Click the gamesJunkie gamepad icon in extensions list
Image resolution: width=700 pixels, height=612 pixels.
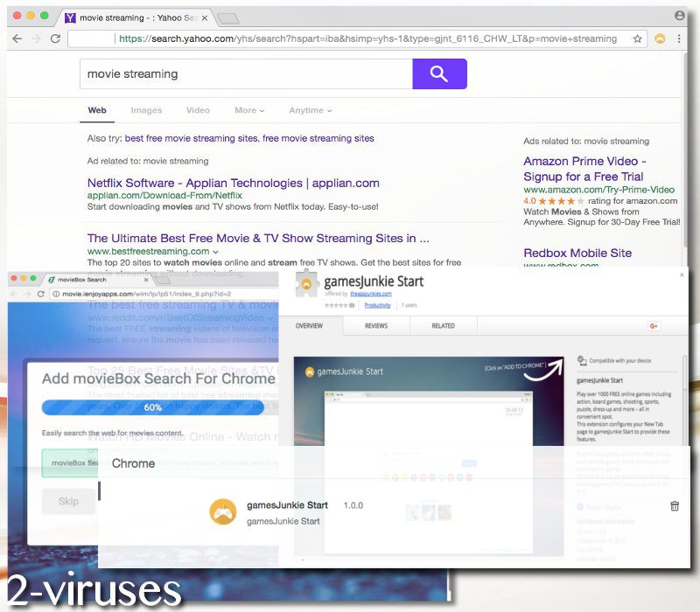tap(223, 512)
